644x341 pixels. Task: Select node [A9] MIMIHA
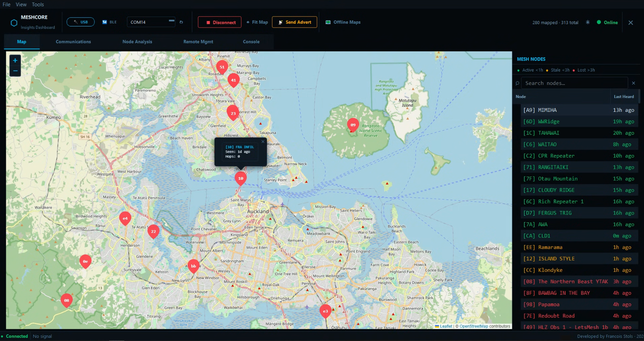point(579,110)
